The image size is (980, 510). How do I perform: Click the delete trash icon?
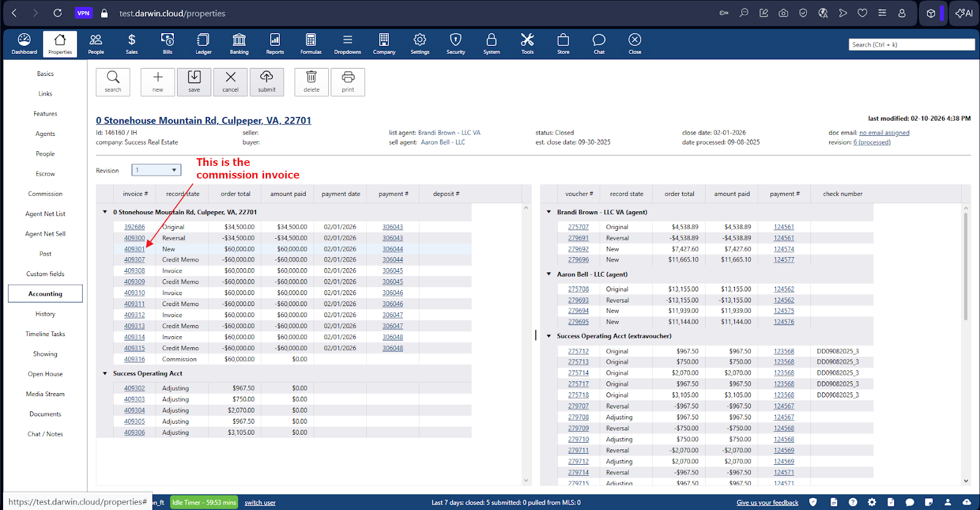click(311, 81)
